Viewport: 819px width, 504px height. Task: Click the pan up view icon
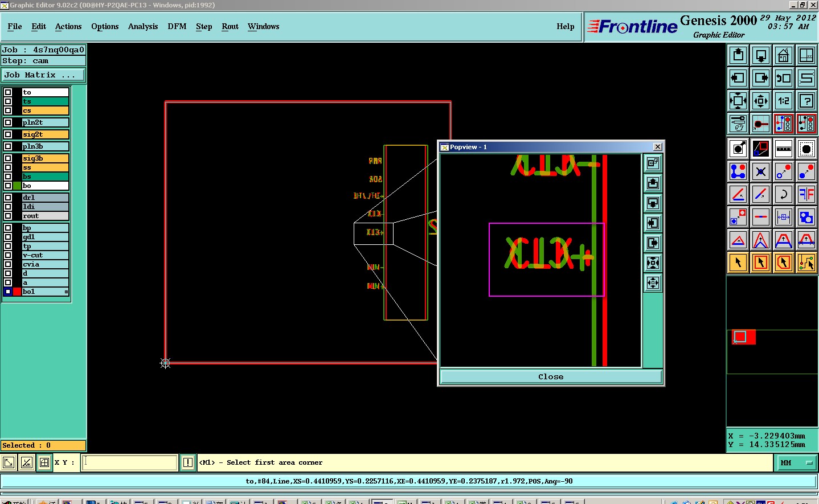tap(738, 55)
